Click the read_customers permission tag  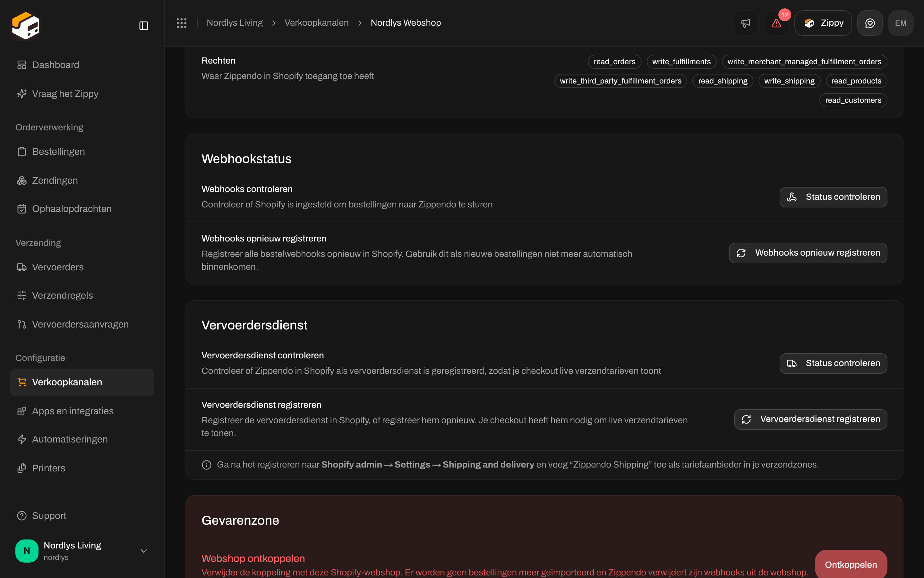tap(853, 100)
